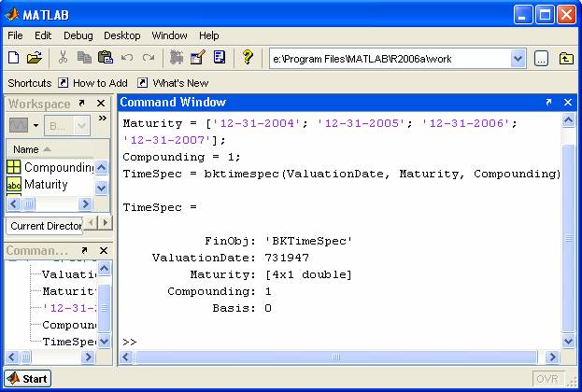582x392 pixels.
Task: Open the File menu
Action: pos(15,35)
